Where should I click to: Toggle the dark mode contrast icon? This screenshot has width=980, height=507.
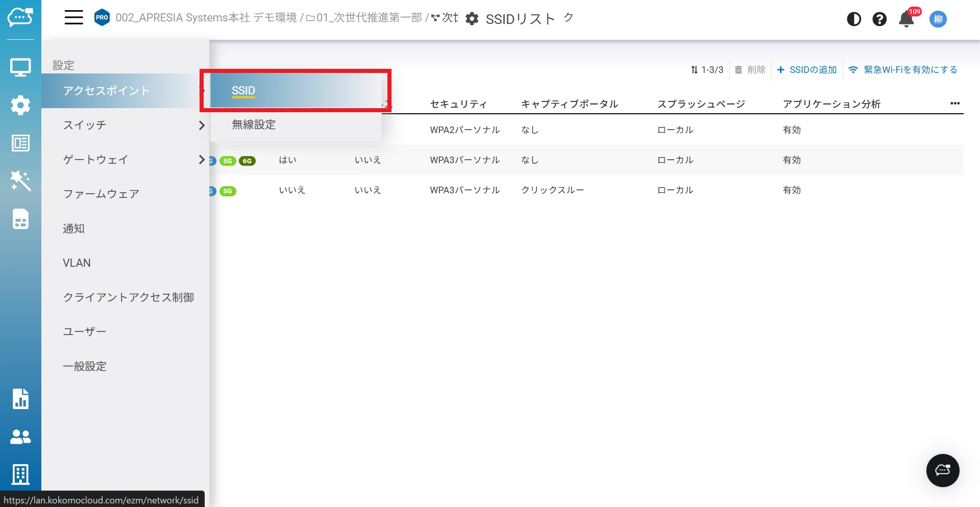pyautogui.click(x=853, y=19)
